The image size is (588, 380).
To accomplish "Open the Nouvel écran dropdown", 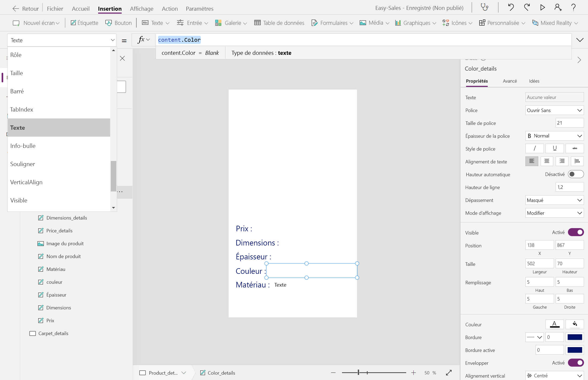I will tap(36, 23).
